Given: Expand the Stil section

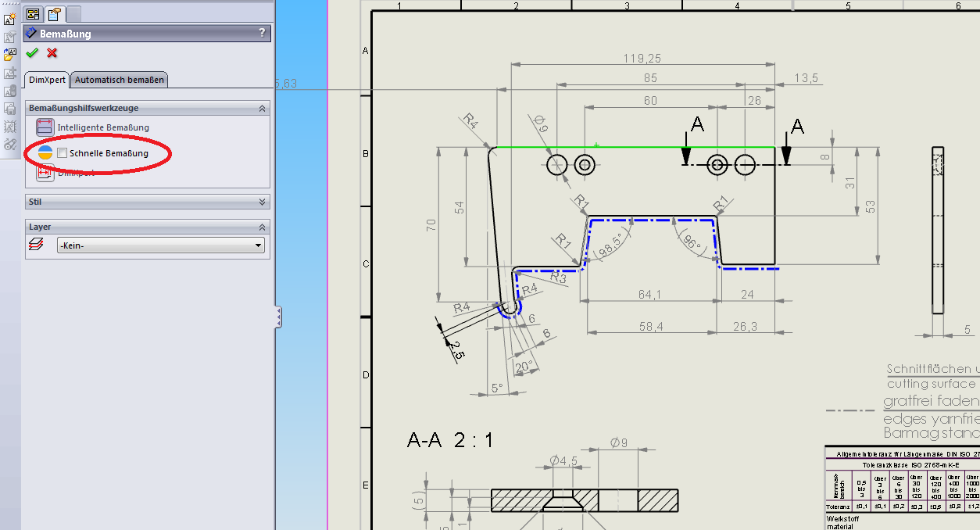Looking at the screenshot, I should pyautogui.click(x=263, y=202).
